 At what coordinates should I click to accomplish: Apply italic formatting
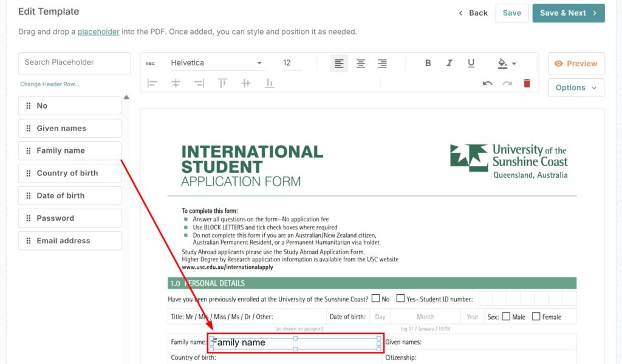coord(449,63)
